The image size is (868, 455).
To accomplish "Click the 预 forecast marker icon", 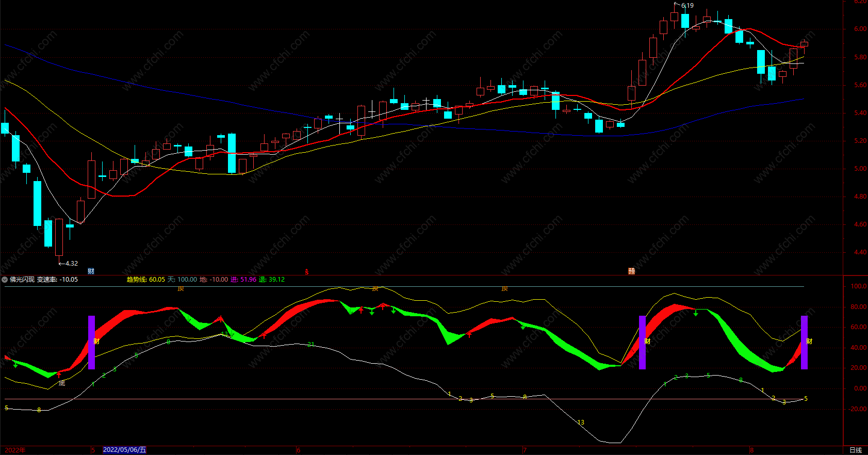I will coord(631,271).
